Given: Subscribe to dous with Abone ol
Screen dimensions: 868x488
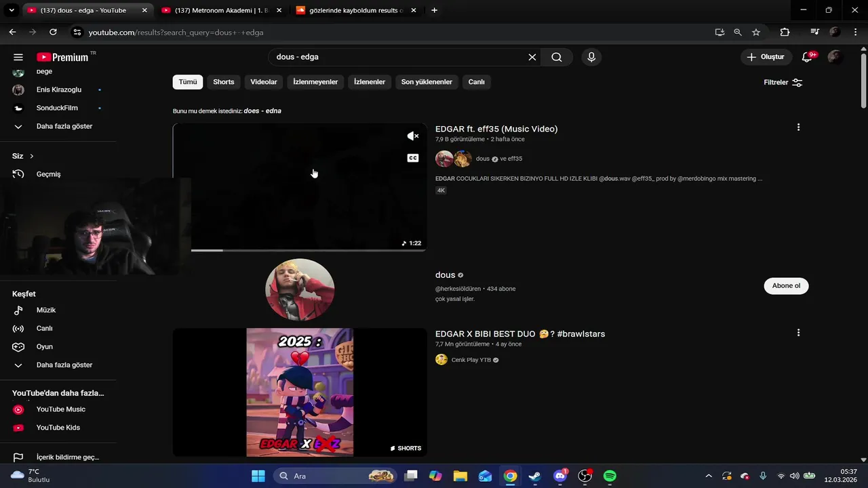Looking at the screenshot, I should [x=786, y=286].
